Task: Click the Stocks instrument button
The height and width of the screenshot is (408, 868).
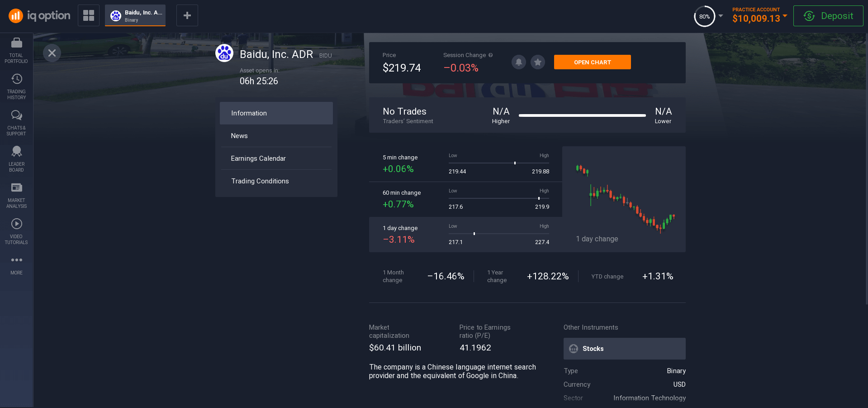Action: click(625, 349)
